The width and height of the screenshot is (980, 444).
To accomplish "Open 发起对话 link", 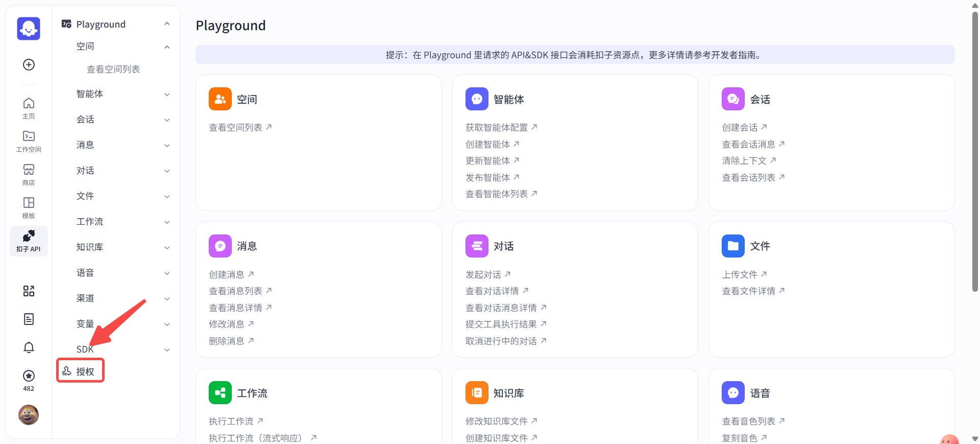I will pyautogui.click(x=488, y=274).
